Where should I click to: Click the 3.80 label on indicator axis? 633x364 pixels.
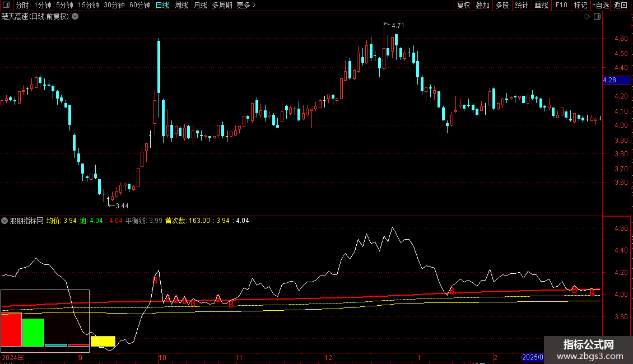point(621,317)
